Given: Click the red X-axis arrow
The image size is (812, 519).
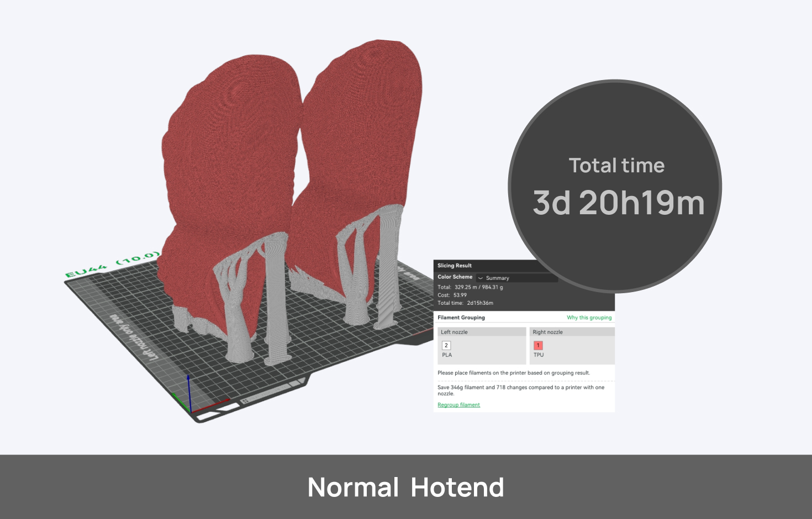Looking at the screenshot, I should click(x=213, y=405).
